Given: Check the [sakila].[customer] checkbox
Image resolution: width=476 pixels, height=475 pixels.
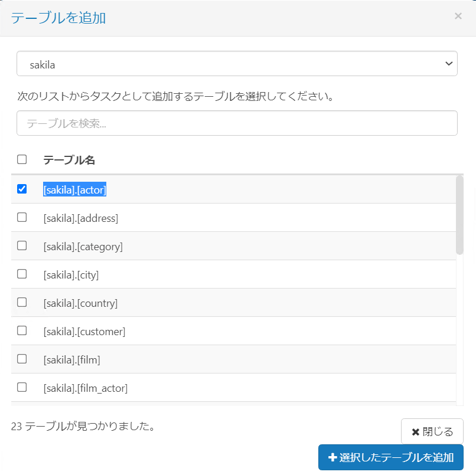Looking at the screenshot, I should click(x=22, y=330).
